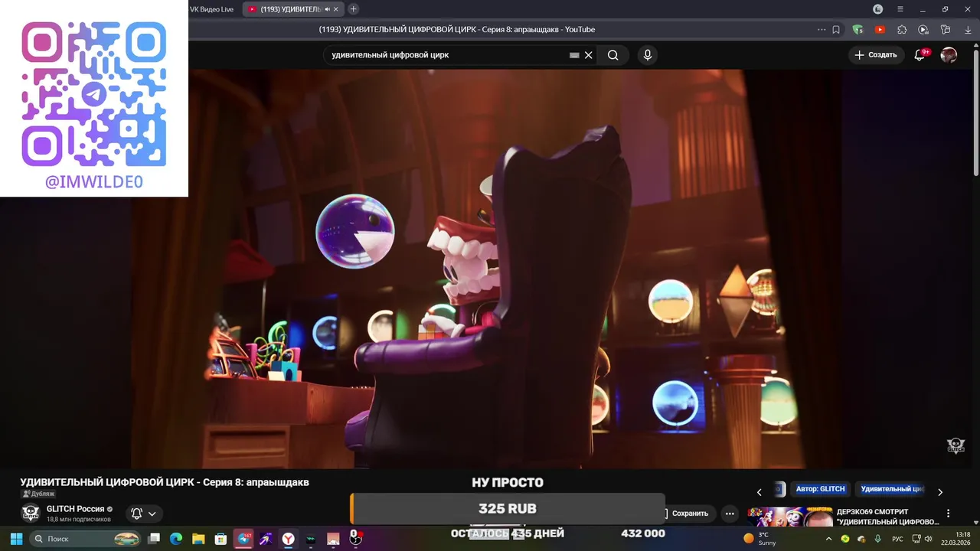Click the microphone icon in system tray
Viewport: 980px width, 551px height.
[x=878, y=539]
